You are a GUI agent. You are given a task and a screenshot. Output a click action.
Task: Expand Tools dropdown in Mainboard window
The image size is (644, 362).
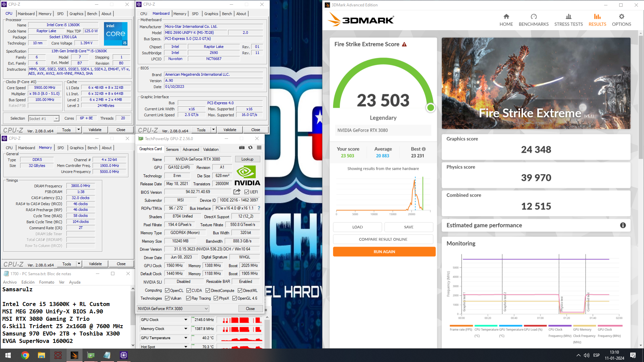[213, 130]
